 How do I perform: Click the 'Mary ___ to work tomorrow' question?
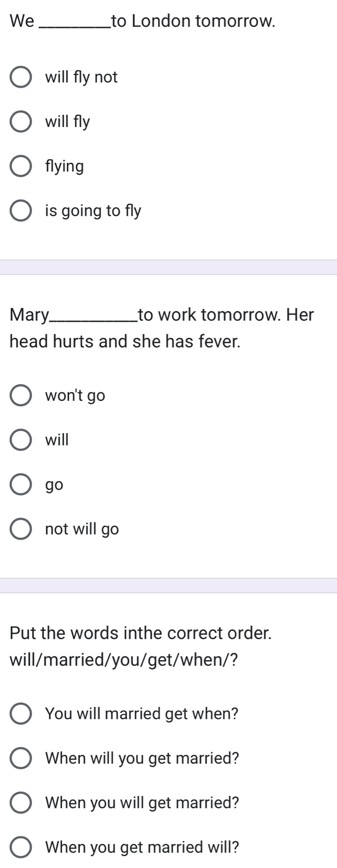pos(162,328)
